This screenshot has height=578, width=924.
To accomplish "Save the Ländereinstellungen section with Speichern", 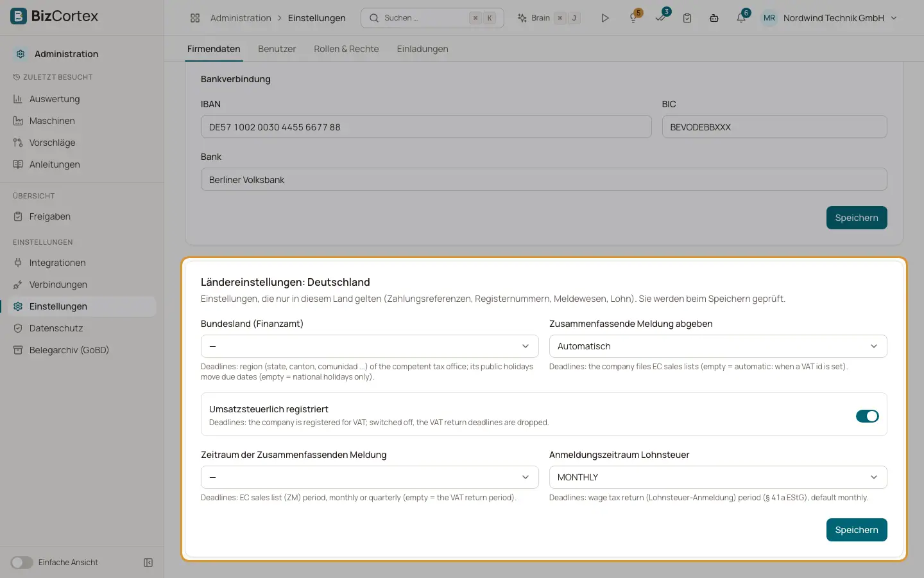I will click(857, 530).
